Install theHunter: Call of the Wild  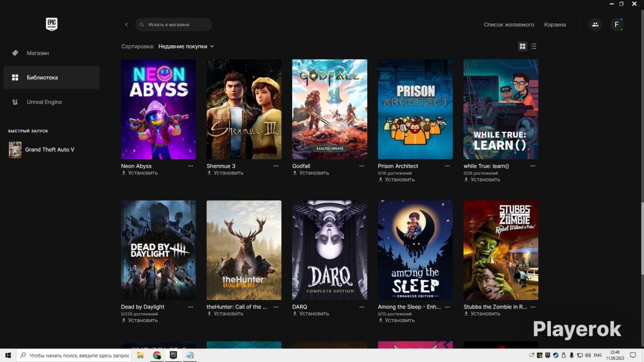[225, 314]
